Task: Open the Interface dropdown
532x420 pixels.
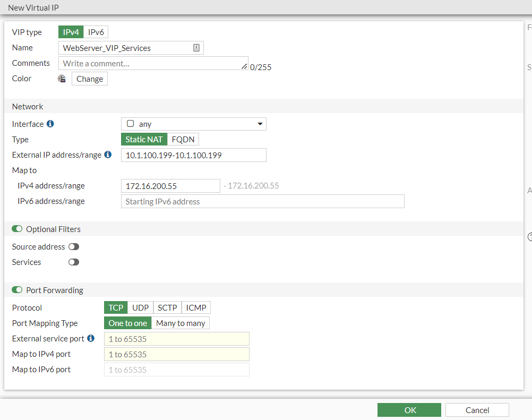Action: (260, 124)
